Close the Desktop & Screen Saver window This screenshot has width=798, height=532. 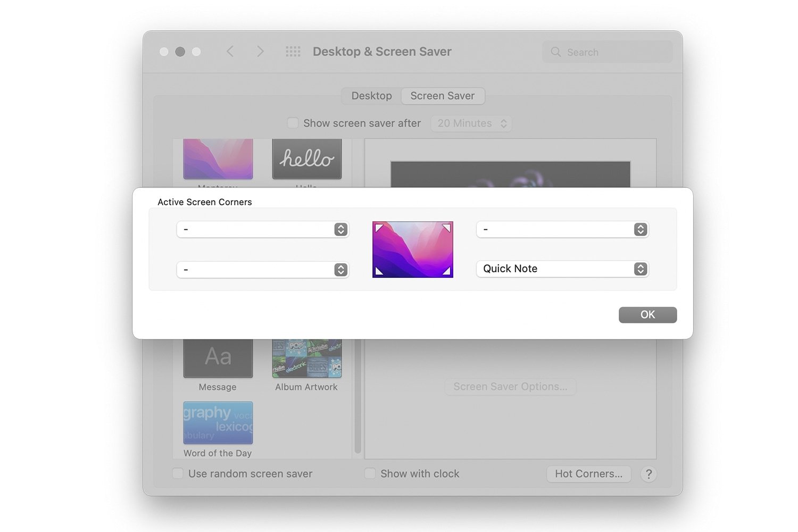click(164, 52)
